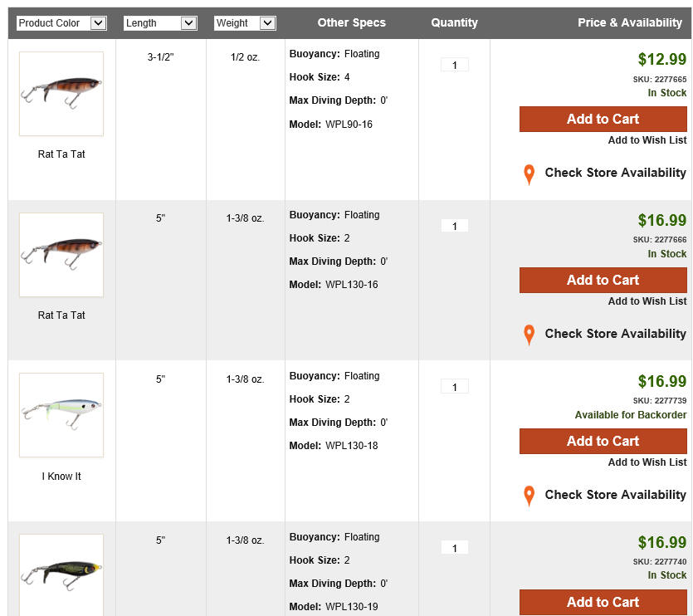The height and width of the screenshot is (616, 693).
Task: Add the WPL130-16 lure to cart
Action: tap(603, 280)
